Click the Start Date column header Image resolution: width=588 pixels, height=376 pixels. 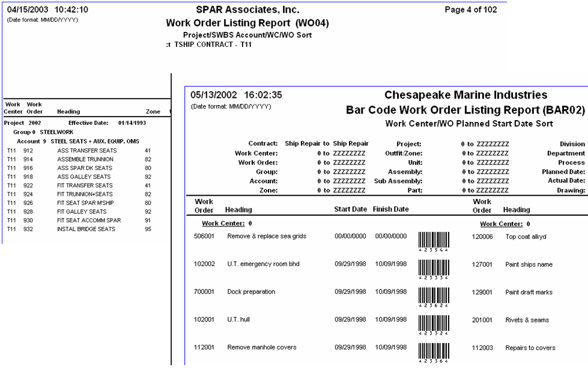(x=350, y=210)
